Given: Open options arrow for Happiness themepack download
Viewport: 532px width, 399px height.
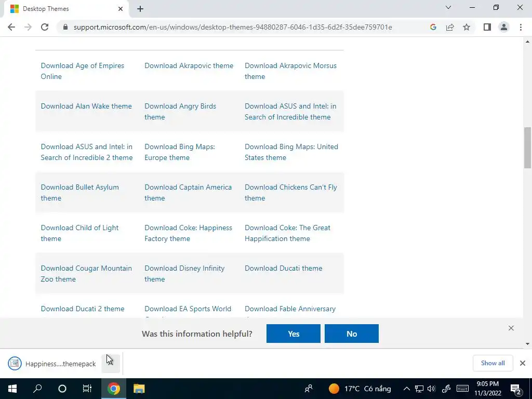Looking at the screenshot, I should pos(111,364).
